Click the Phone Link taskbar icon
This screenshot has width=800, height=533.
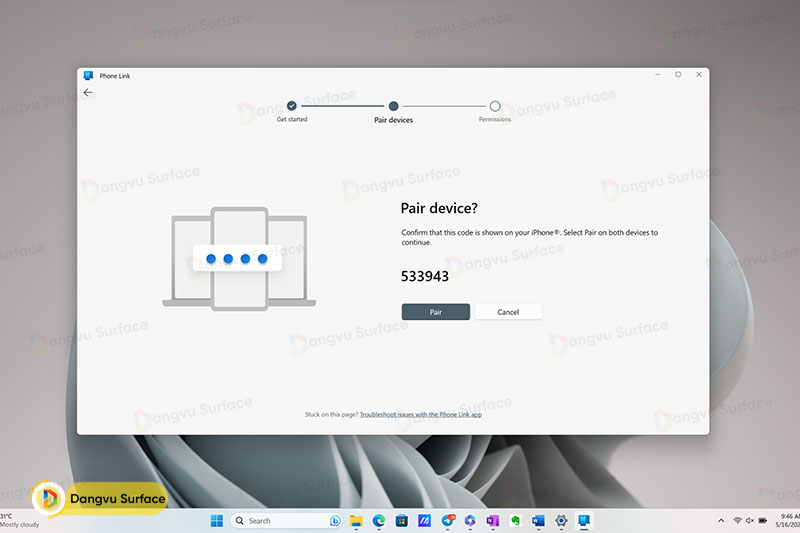pyautogui.click(x=584, y=521)
